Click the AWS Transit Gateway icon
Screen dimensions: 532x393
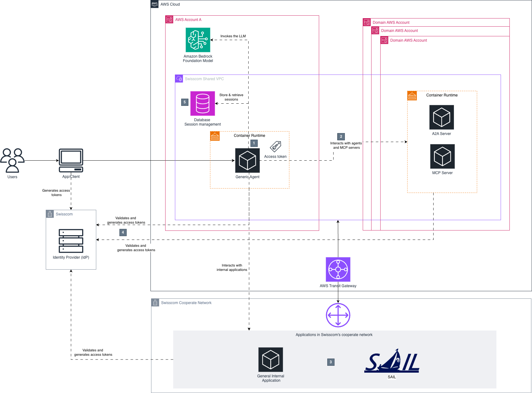click(x=338, y=269)
